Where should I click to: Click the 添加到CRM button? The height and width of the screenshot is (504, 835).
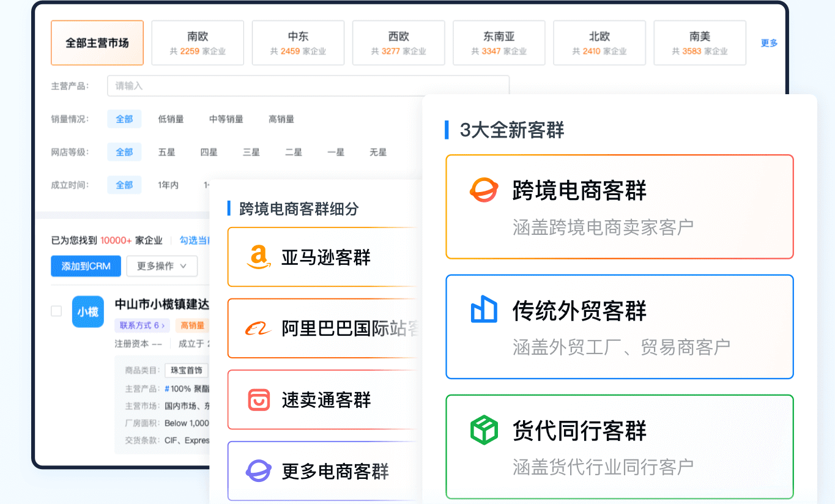(86, 266)
